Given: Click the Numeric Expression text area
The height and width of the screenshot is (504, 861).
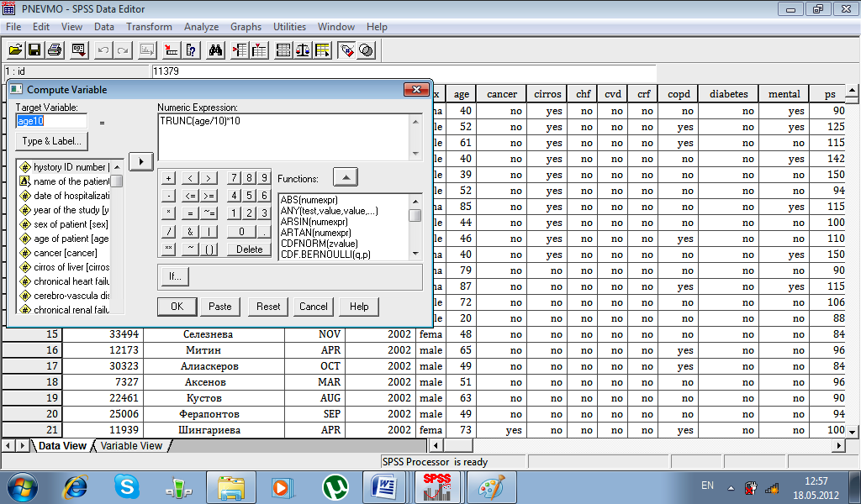Looking at the screenshot, I should click(x=284, y=137).
